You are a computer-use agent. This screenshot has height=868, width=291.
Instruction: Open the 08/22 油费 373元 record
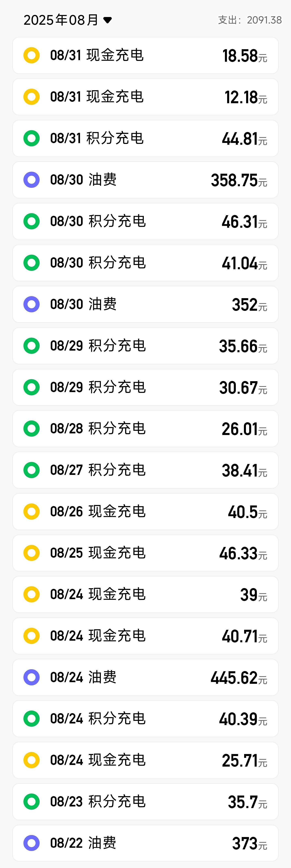tap(145, 843)
